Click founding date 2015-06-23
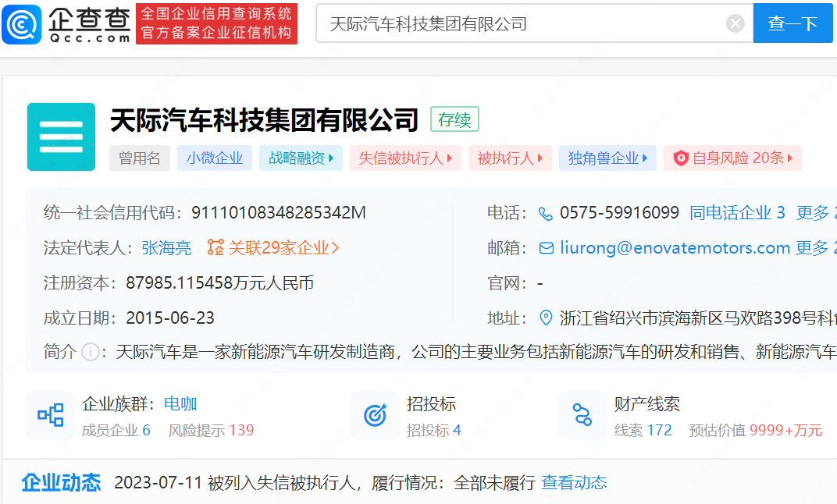Screen dimensions: 837x504 [169, 318]
